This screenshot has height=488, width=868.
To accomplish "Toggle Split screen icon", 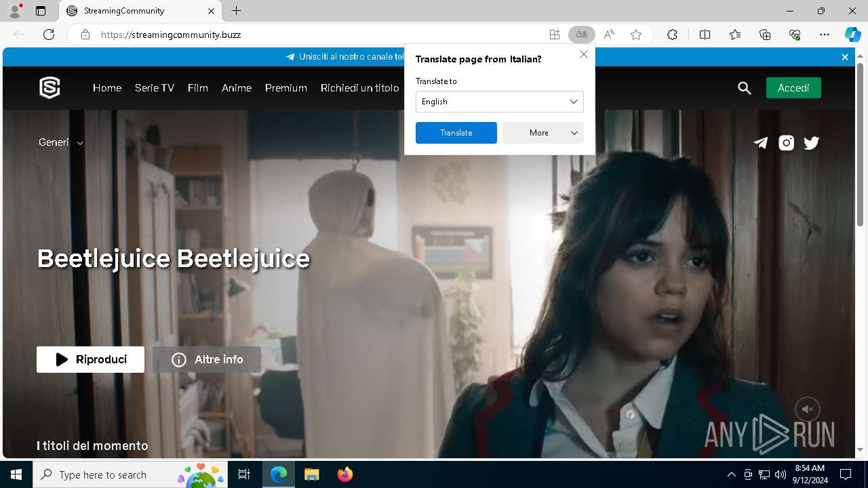I will pyautogui.click(x=705, y=35).
